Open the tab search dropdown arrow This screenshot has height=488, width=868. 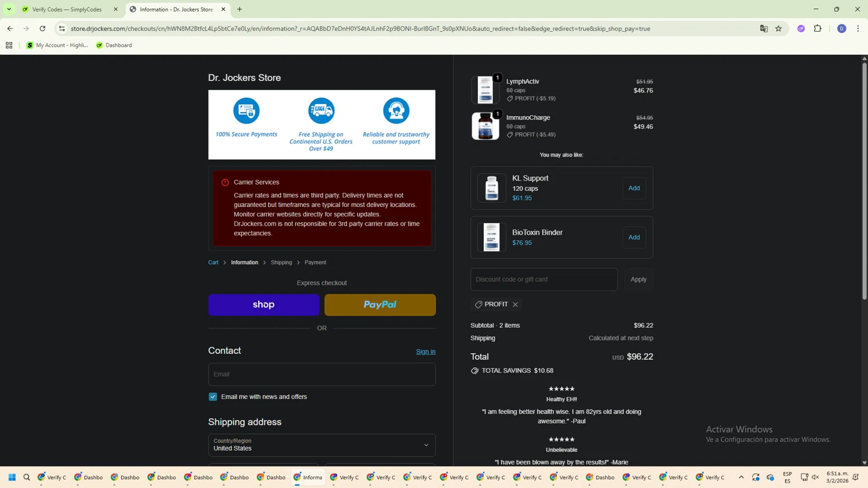click(x=9, y=9)
